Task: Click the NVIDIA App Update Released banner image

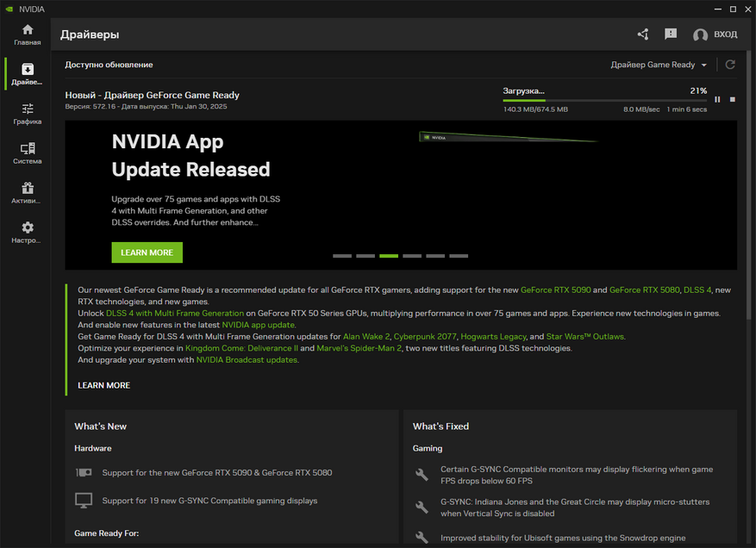Action: click(x=401, y=196)
